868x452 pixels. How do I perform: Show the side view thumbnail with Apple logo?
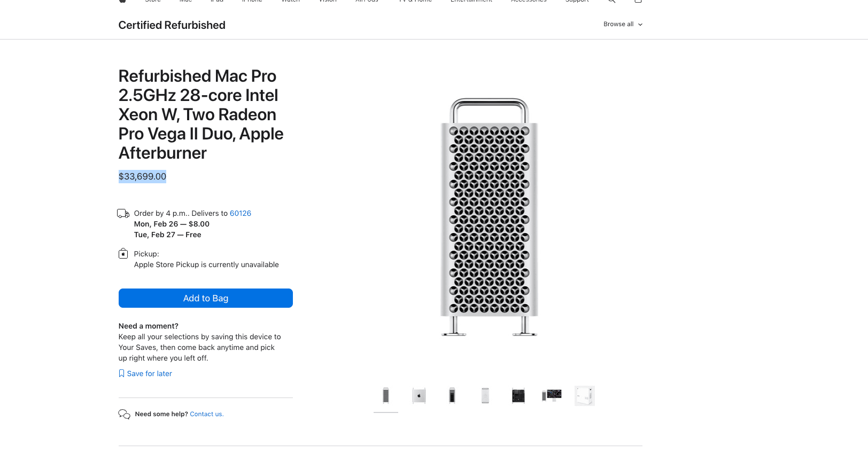[419, 395]
